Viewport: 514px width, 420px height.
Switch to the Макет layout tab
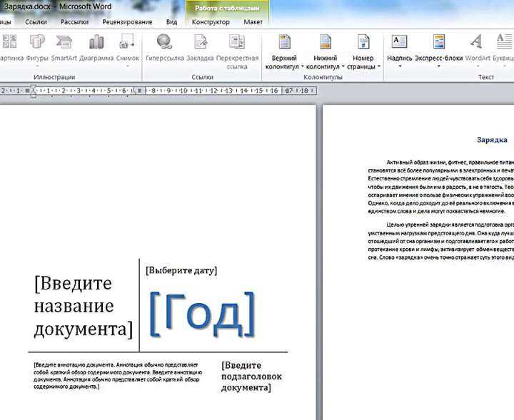[x=253, y=22]
